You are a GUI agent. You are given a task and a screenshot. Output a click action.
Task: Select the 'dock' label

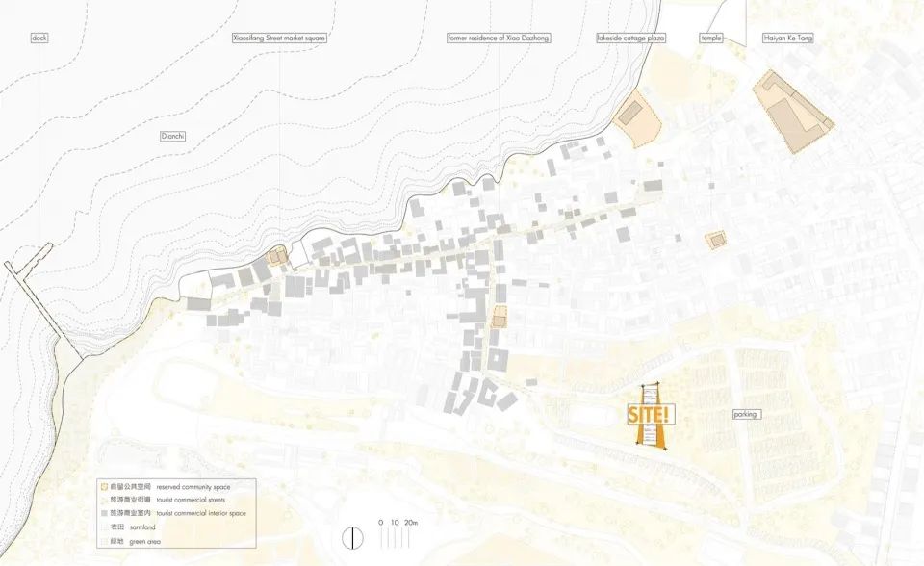(x=38, y=39)
